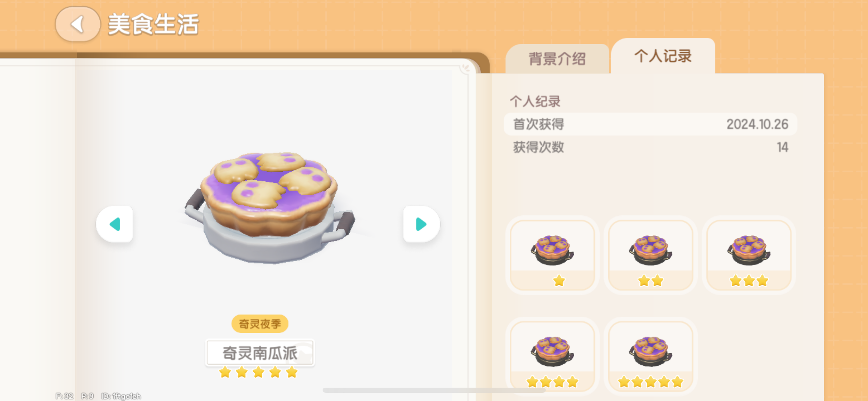The image size is (868, 401).
Task: Select the one-star pumpkin pie thumbnail
Action: coord(552,255)
